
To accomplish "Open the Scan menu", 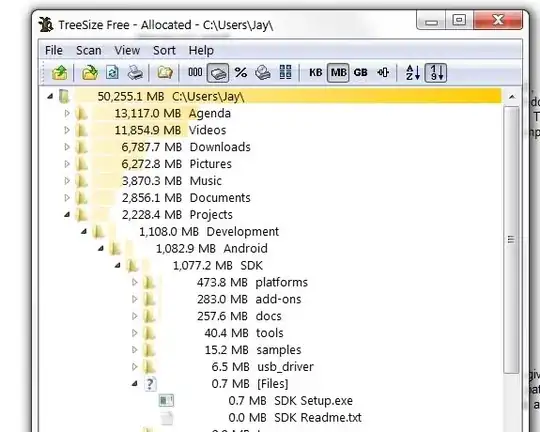I will tap(89, 50).
